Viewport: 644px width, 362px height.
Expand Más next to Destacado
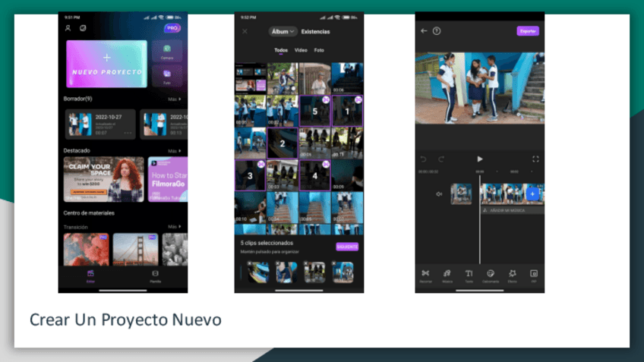pyautogui.click(x=174, y=151)
